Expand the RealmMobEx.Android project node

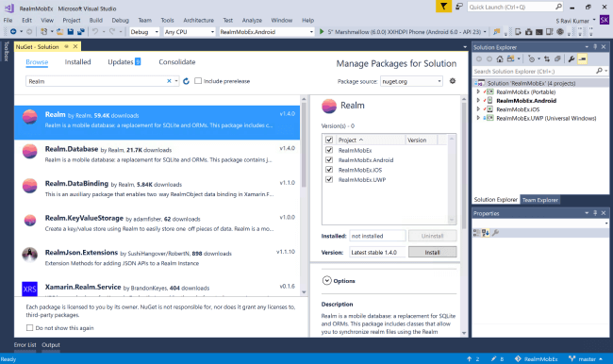[x=478, y=101]
